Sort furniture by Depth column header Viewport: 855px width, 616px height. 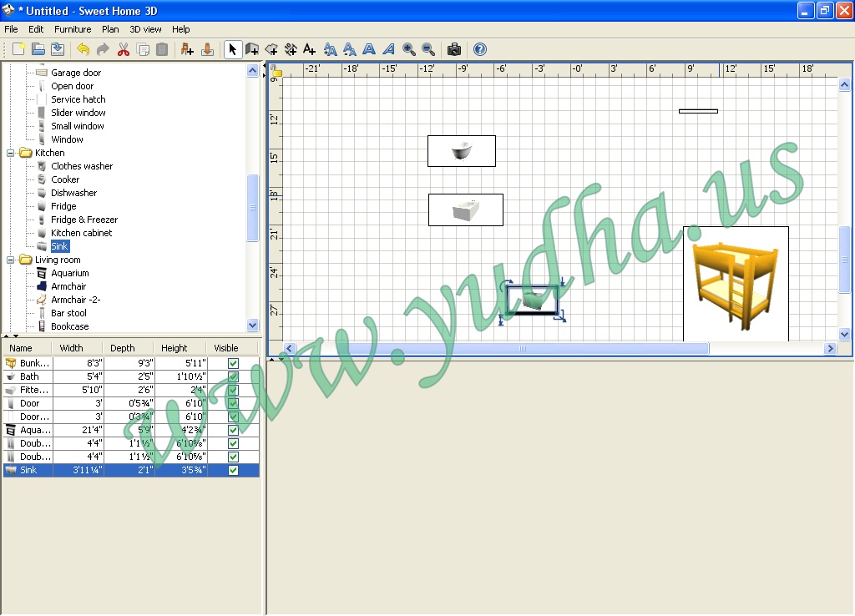pyautogui.click(x=128, y=348)
